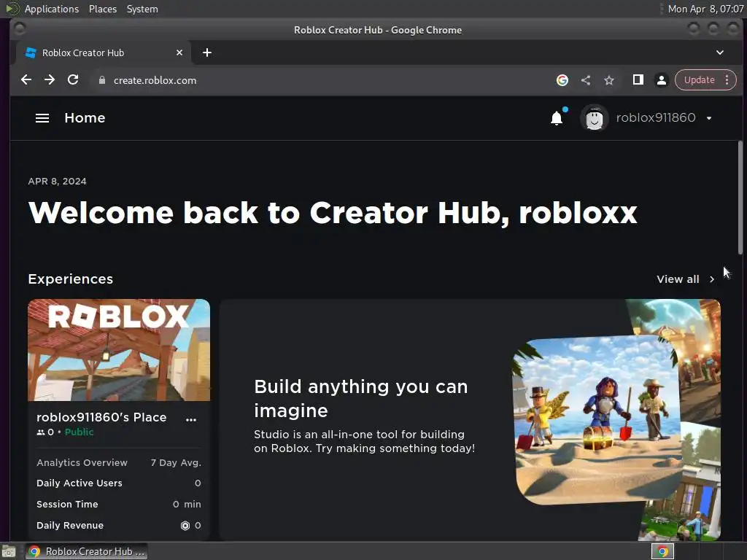Click the Session Time row
The width and height of the screenshot is (747, 560).
tap(119, 504)
